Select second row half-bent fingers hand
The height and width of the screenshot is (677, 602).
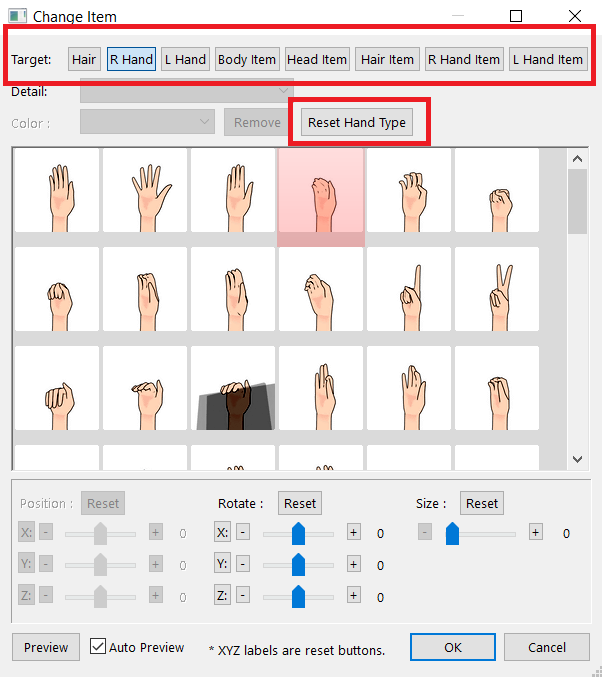tap(145, 289)
